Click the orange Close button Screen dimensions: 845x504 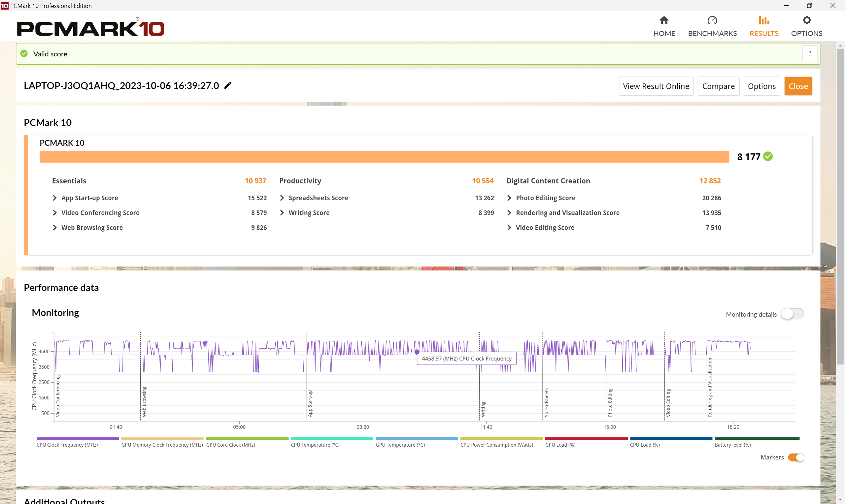(798, 86)
